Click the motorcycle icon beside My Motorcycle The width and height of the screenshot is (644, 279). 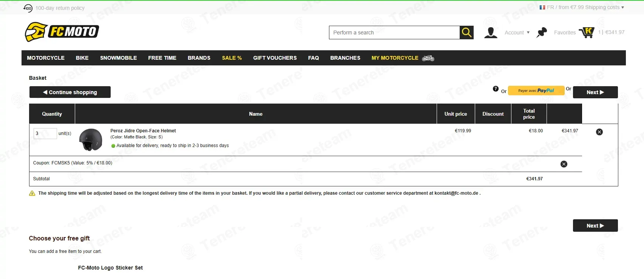pos(428,58)
